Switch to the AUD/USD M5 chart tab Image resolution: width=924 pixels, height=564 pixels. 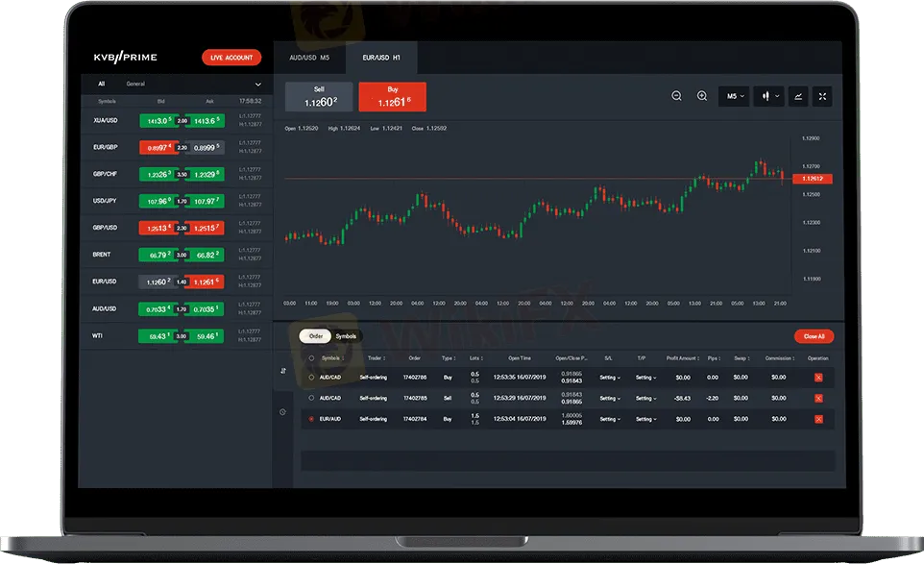(309, 58)
